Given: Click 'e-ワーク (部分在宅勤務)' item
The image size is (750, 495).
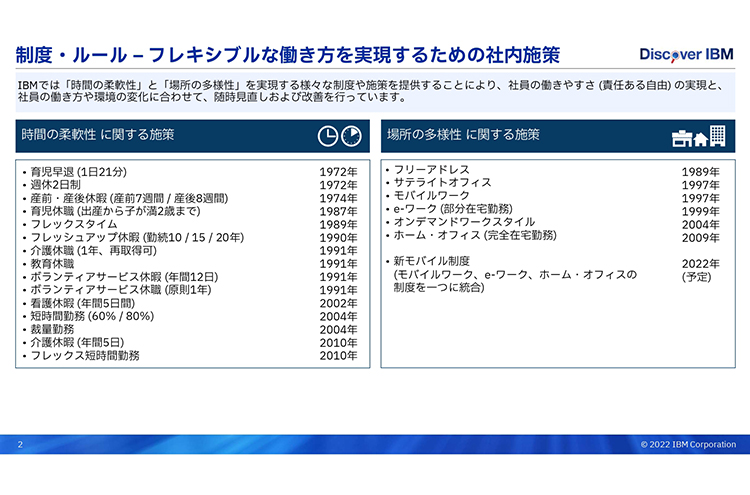Looking at the screenshot, I should tap(453, 209).
